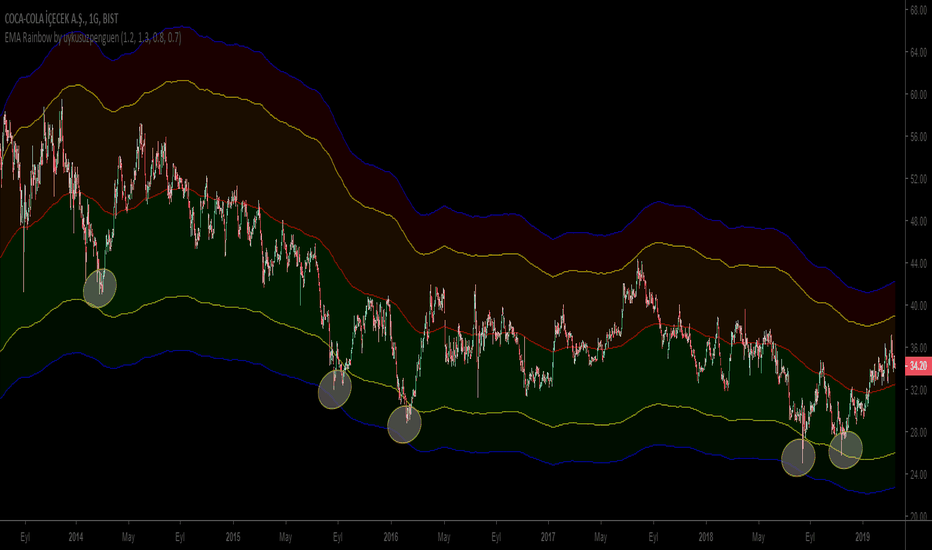Screen dimensions: 932x550
Task: Click the 48.00 price axis label
Action: coord(918,221)
